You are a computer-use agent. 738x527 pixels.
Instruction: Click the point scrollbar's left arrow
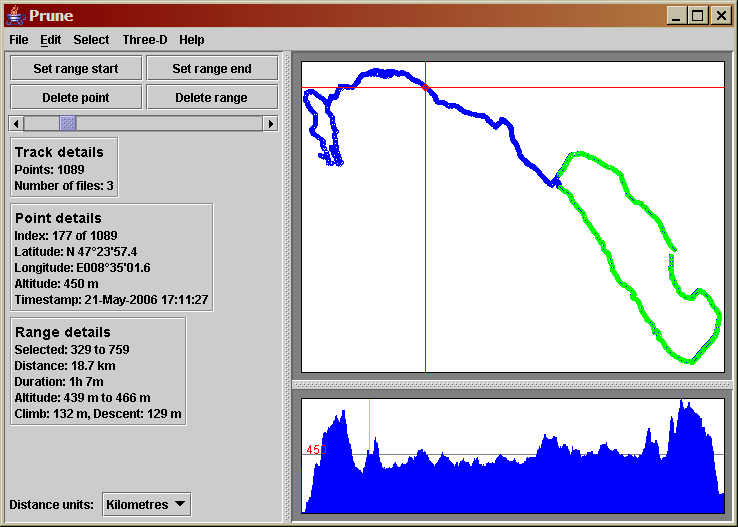[x=16, y=123]
